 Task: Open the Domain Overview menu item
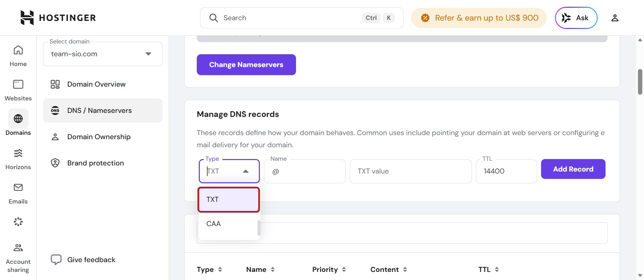pos(103,84)
